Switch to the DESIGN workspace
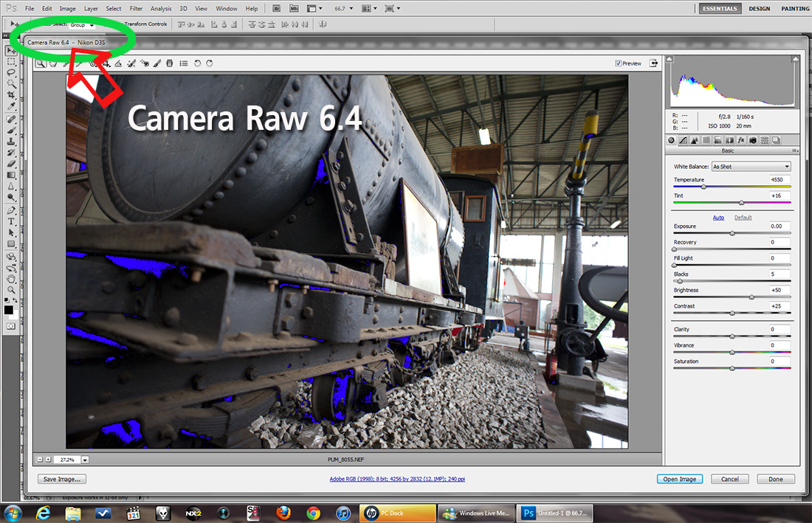The height and width of the screenshot is (523, 812). (x=759, y=9)
